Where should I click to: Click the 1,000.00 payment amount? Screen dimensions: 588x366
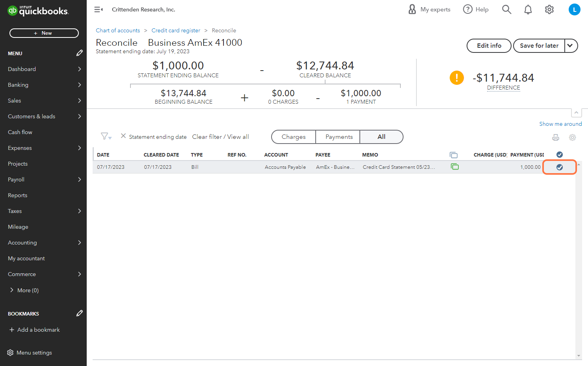tap(530, 167)
